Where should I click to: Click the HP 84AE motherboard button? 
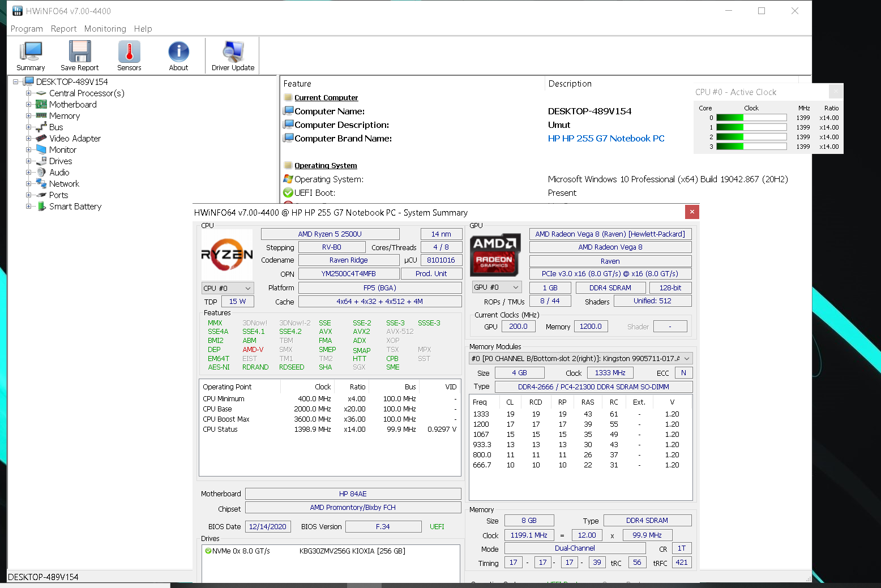pos(353,494)
